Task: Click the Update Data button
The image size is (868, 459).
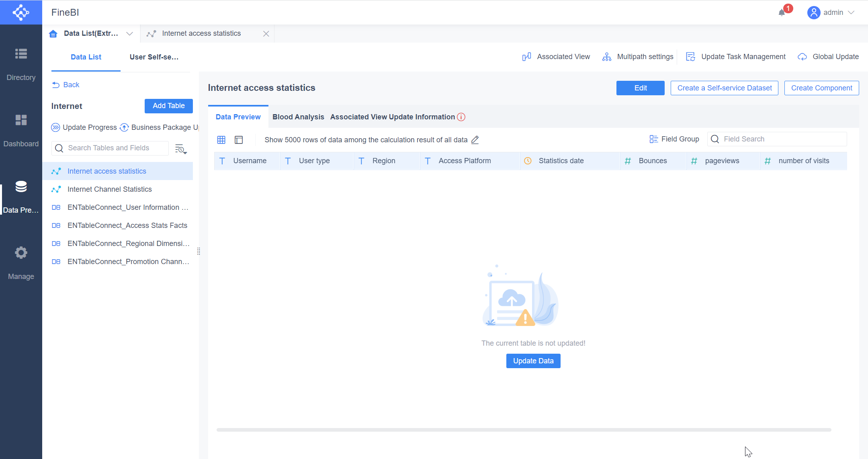Action: (533, 361)
